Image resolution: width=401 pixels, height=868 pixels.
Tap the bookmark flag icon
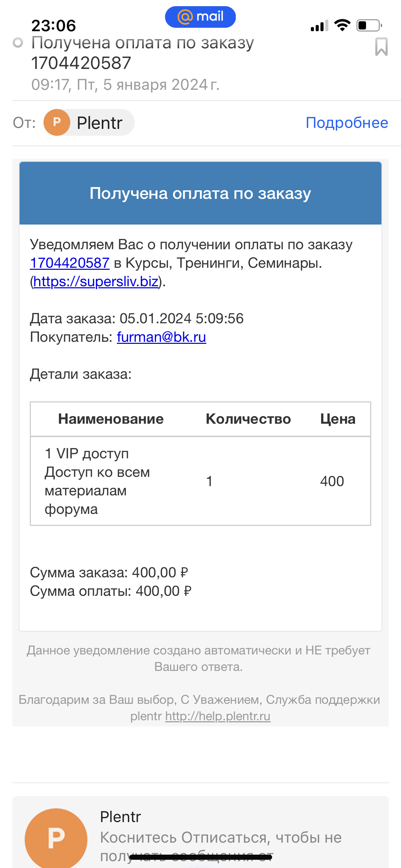[381, 47]
